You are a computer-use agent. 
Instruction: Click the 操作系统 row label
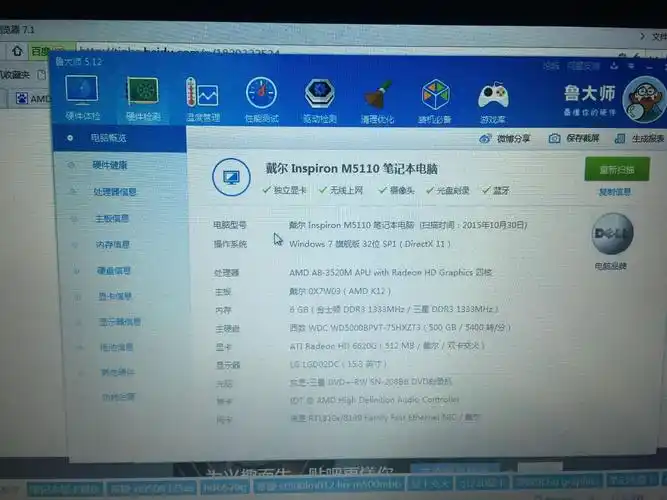(x=230, y=244)
